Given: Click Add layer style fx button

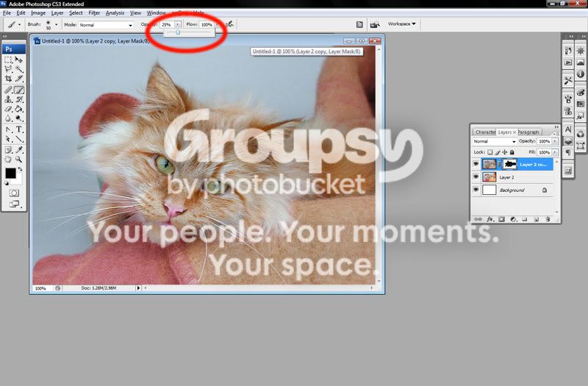Looking at the screenshot, I should [x=490, y=219].
